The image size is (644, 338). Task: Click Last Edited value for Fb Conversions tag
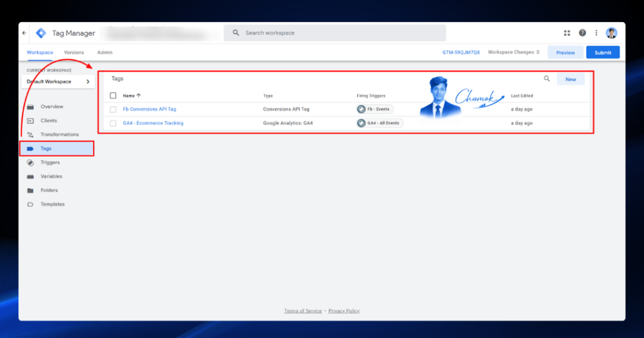coord(521,110)
